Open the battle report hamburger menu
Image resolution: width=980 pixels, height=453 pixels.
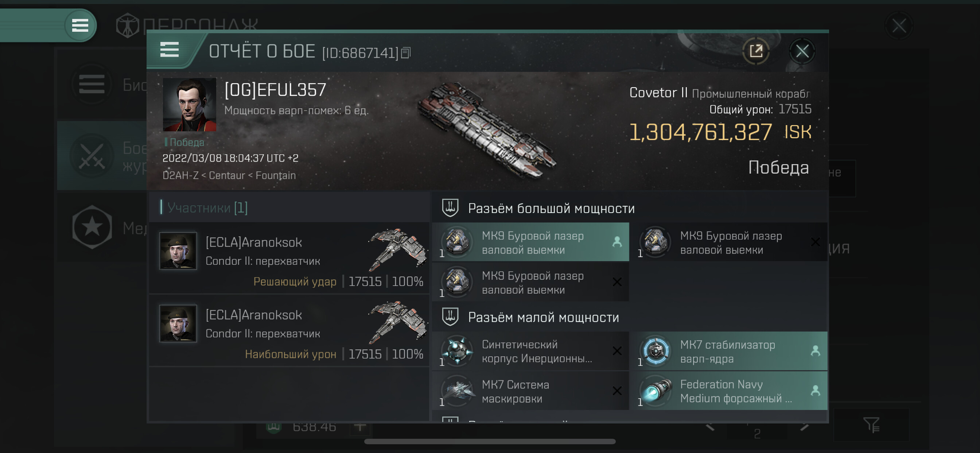click(x=169, y=50)
